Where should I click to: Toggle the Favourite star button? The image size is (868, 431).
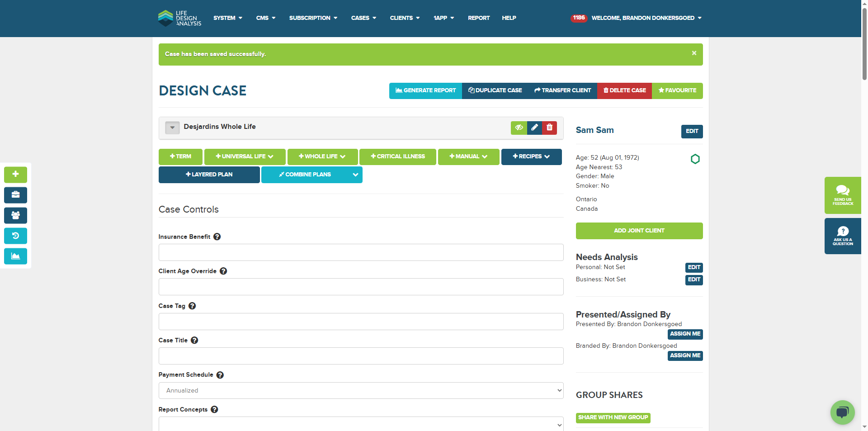[x=677, y=90]
